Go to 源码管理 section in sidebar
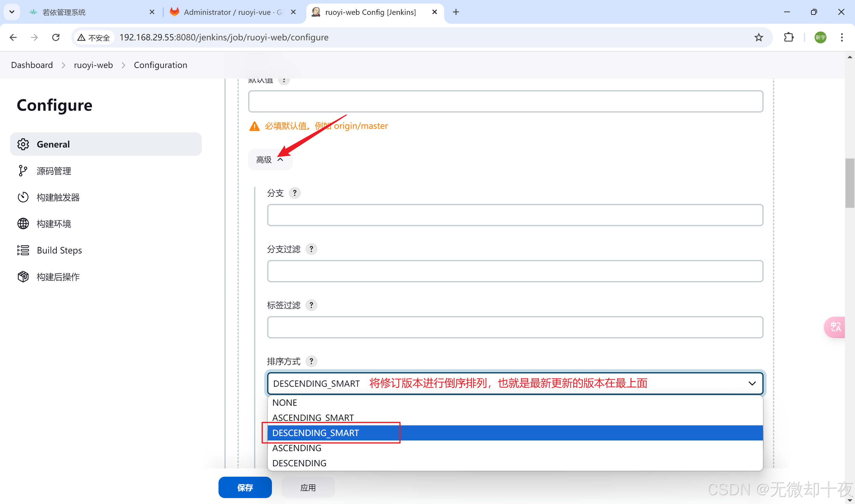 pyautogui.click(x=54, y=171)
